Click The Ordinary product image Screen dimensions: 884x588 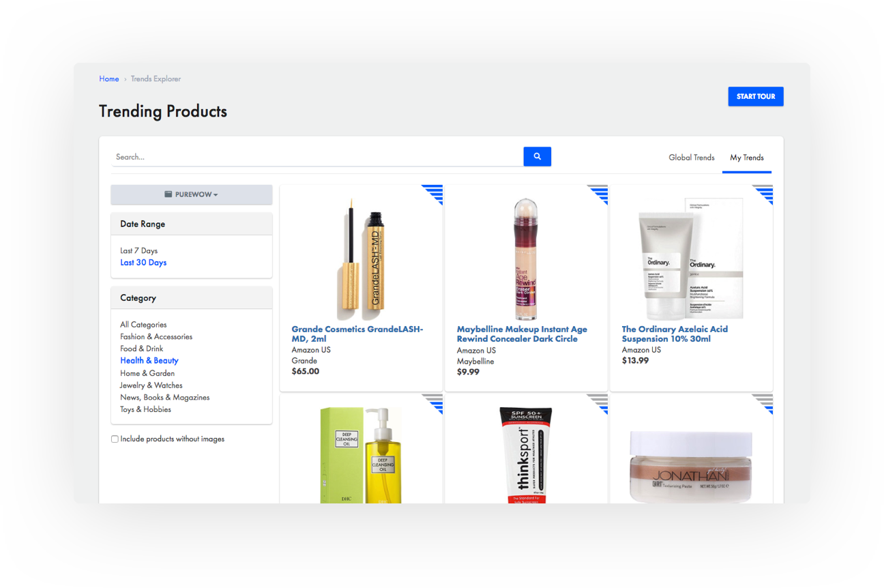[x=691, y=258]
